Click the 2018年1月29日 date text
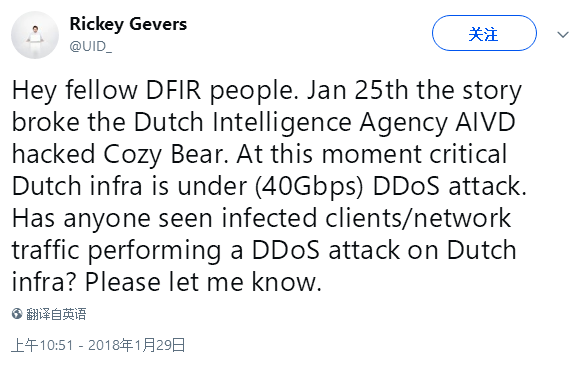The height and width of the screenshot is (366, 581). coord(136,345)
